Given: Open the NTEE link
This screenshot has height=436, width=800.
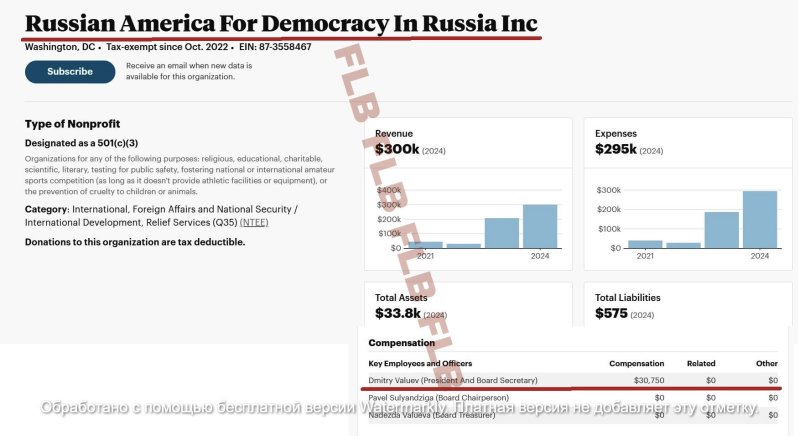Looking at the screenshot, I should click(254, 222).
